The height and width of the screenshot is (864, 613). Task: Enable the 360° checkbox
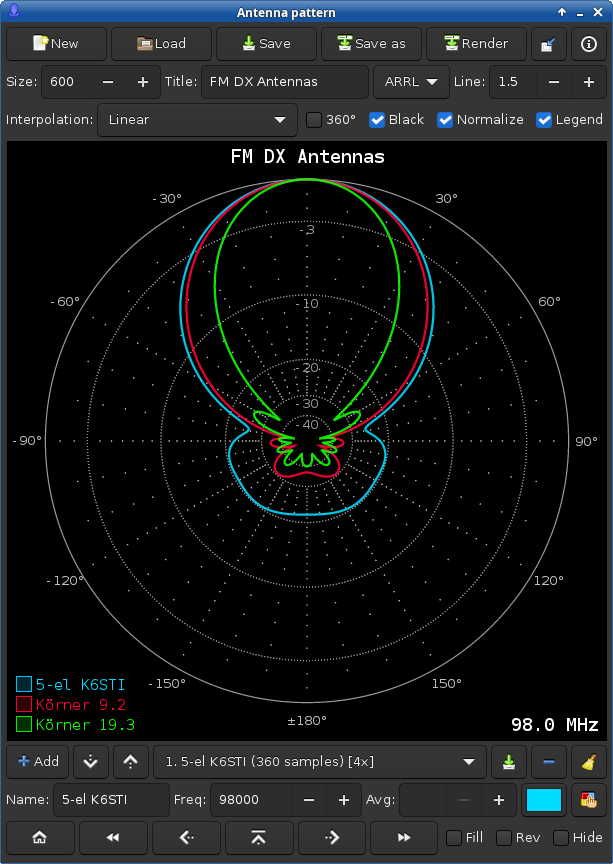pyautogui.click(x=331, y=120)
